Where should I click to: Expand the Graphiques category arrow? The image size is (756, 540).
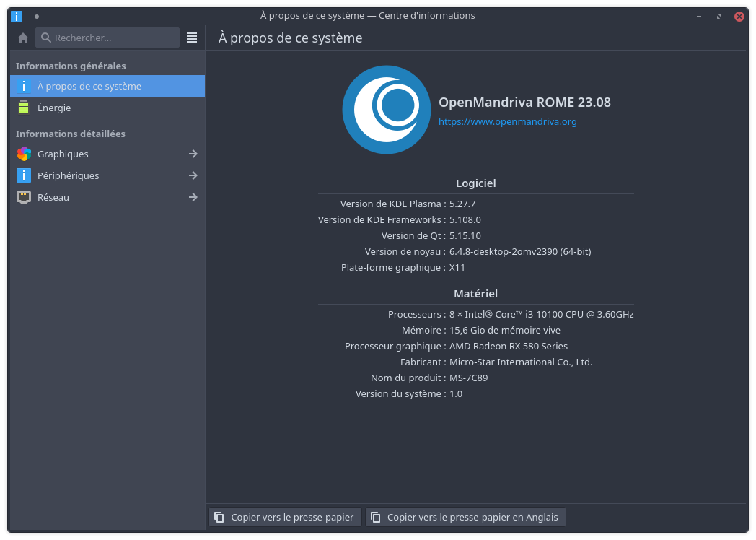click(x=193, y=154)
